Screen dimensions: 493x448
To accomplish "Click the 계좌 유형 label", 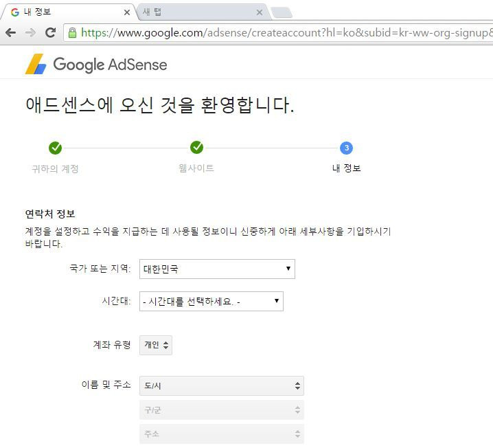I will click(x=112, y=345).
